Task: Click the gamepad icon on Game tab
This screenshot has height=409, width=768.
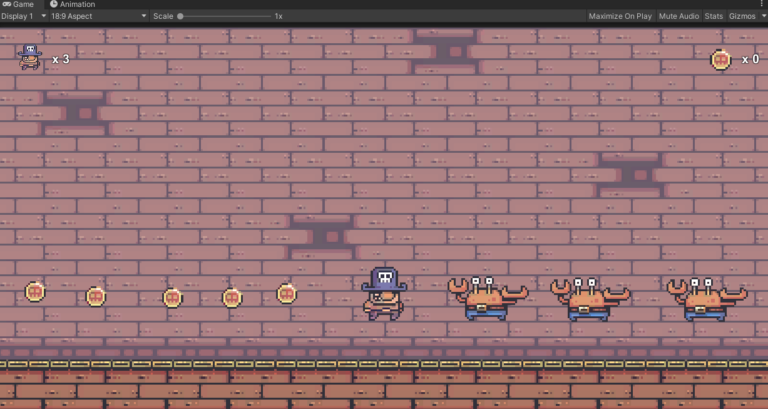Action: pos(6,4)
